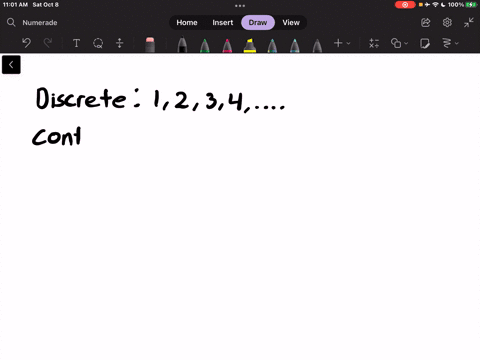Choose the insert space tool

[x=120, y=43]
